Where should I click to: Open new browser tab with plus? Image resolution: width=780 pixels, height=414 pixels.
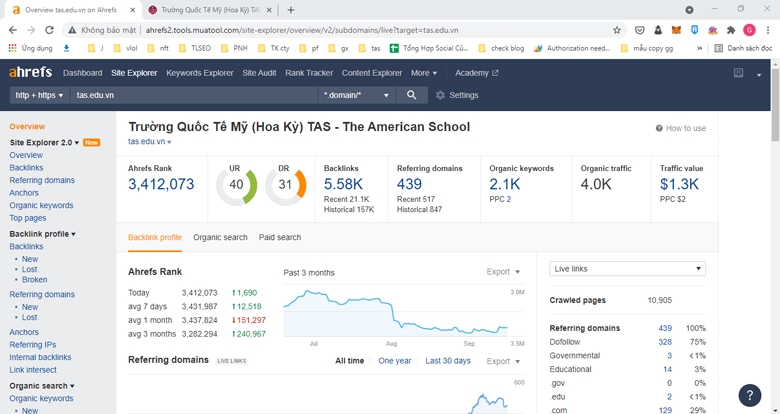click(x=291, y=10)
